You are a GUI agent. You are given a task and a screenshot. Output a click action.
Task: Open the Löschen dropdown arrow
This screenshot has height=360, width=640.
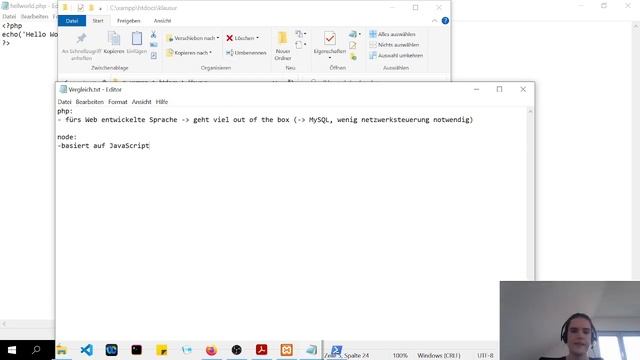pos(257,38)
